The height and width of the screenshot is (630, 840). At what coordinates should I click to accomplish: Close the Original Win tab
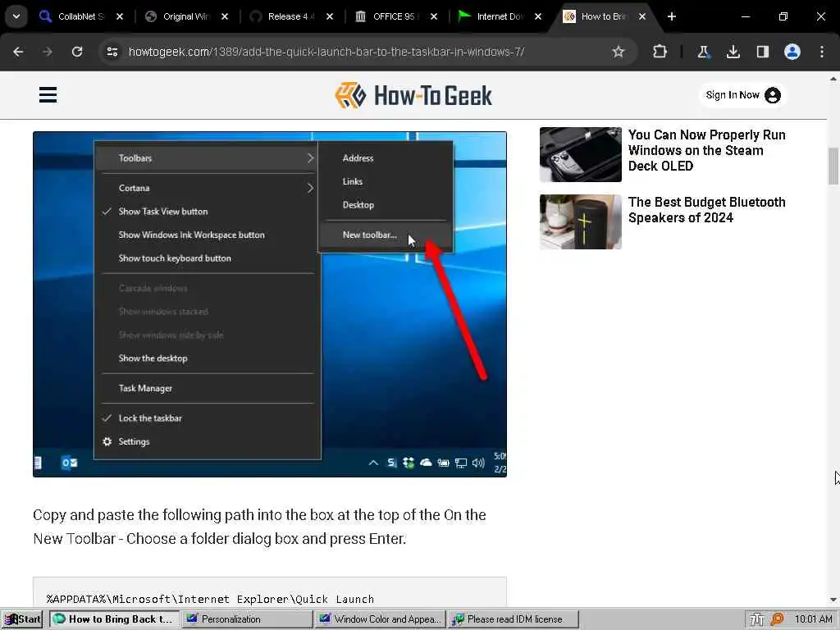click(x=225, y=16)
